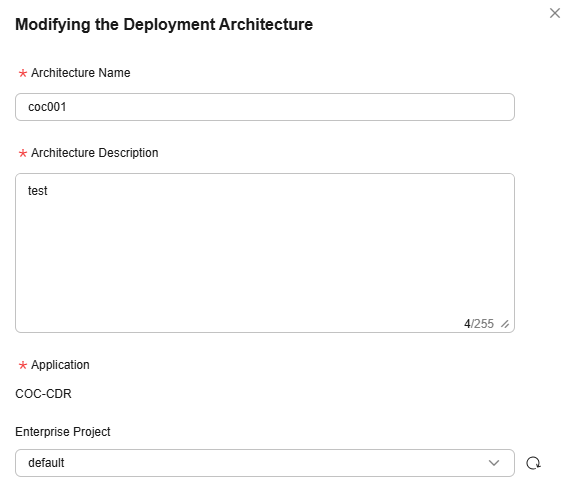This screenshot has height=498, width=570.
Task: Place cursor on 'coc001' text
Action: 47,107
